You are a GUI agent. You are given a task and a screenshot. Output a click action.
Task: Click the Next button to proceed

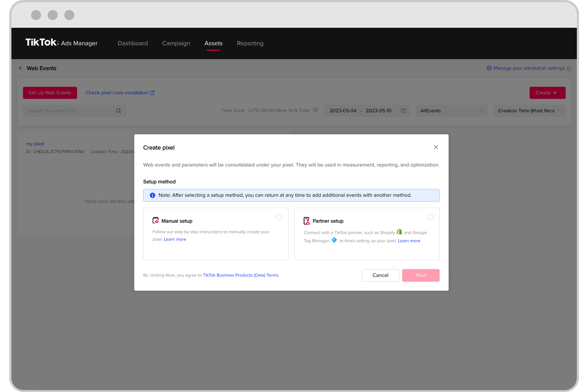tap(420, 275)
